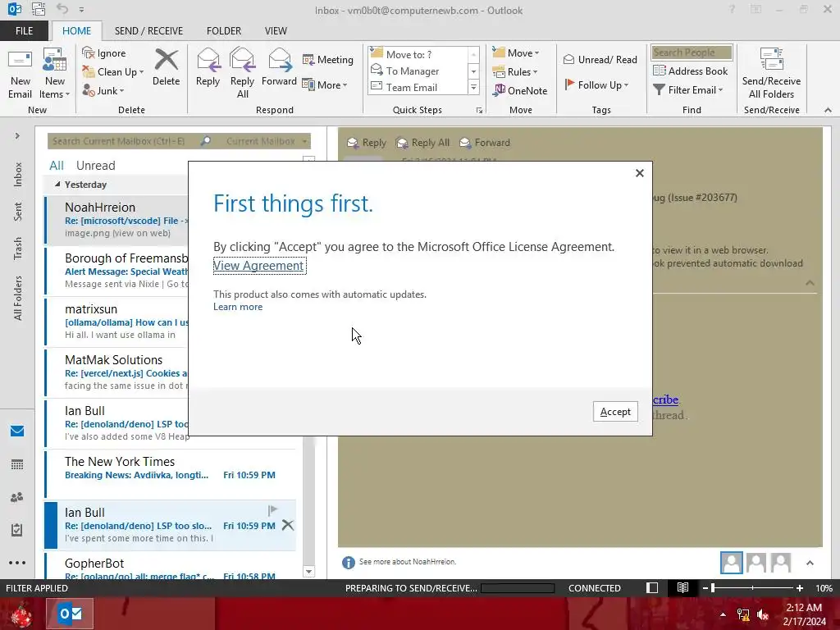Flag the highlighted Ian Bull message

[x=272, y=509]
